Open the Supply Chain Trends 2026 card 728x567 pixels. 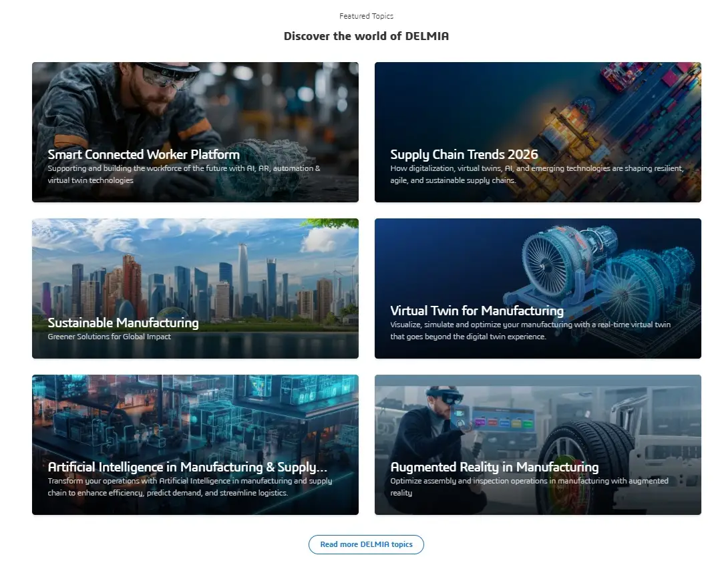538,132
